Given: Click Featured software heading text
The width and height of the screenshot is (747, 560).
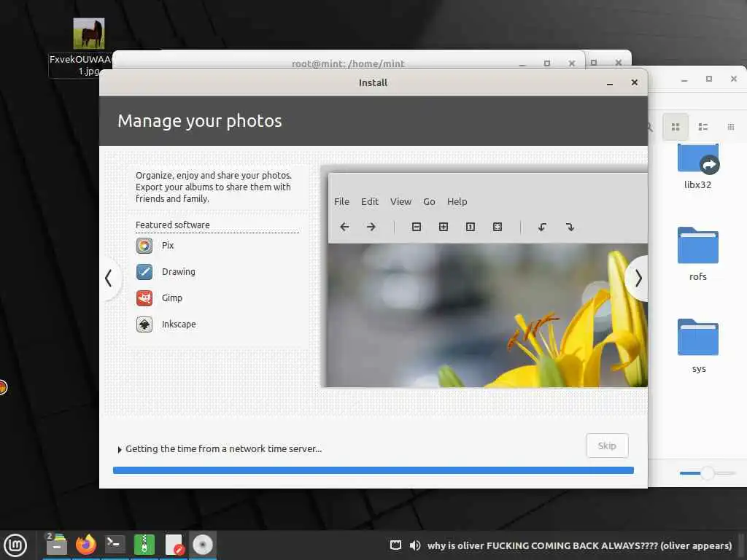Looking at the screenshot, I should (x=172, y=225).
